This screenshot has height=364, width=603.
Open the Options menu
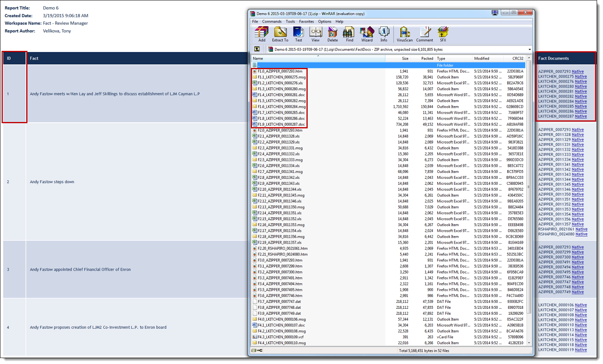pos(324,21)
